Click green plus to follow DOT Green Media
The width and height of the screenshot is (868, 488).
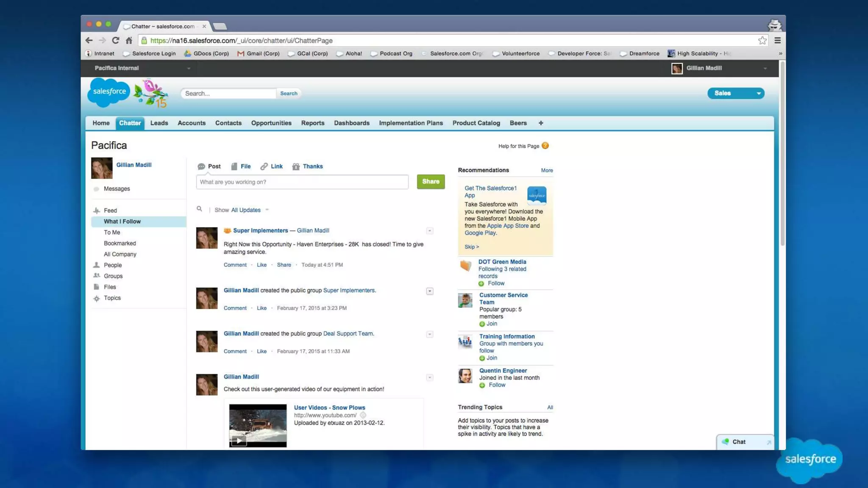point(481,283)
